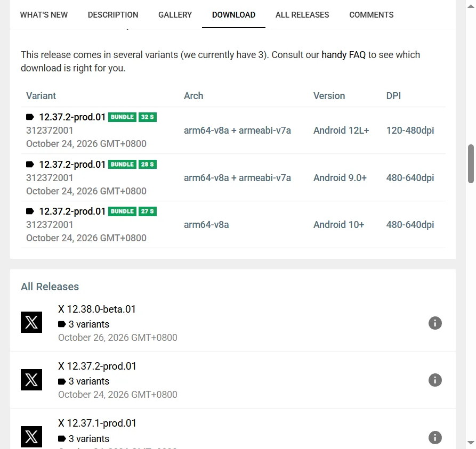Click tag icon of Android 10+ variant
The width and height of the screenshot is (476, 449).
[30, 211]
